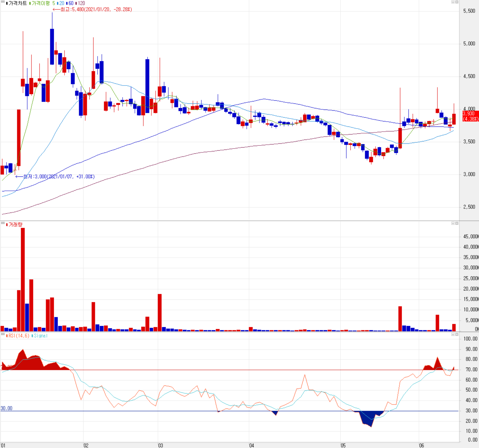Close the RSI indicator panel

(x=457, y=335)
